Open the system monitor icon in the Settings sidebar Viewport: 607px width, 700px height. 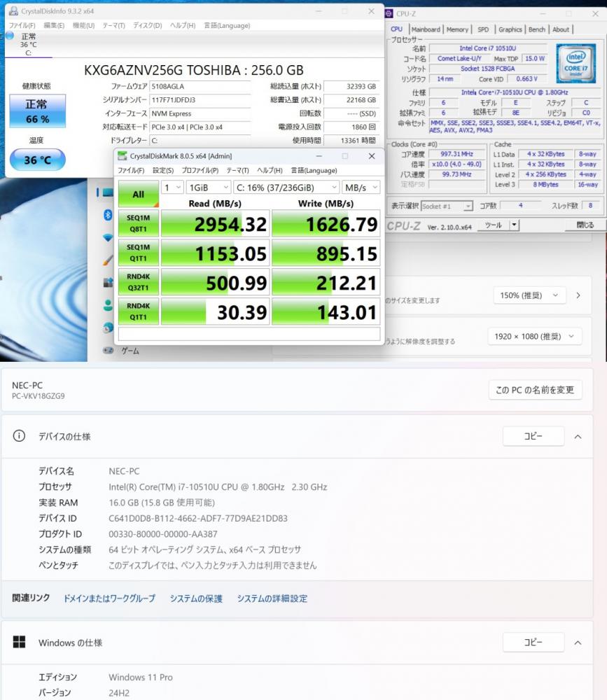pyautogui.click(x=108, y=192)
